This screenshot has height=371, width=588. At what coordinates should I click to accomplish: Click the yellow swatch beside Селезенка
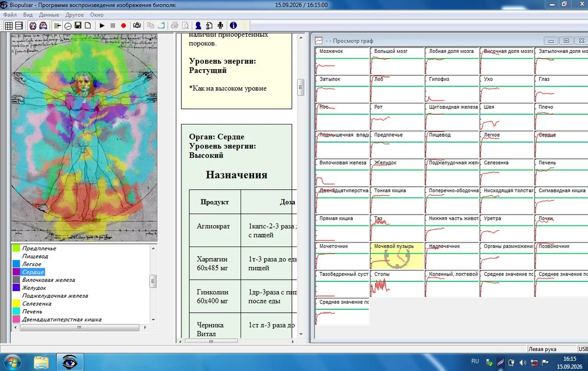click(16, 304)
